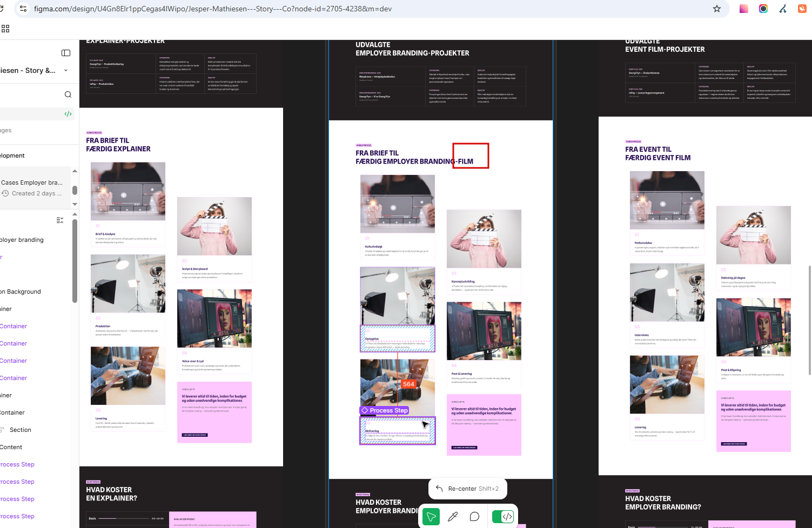Viewport: 812px width, 528px height.
Task: Click the Post & Klipning step title
Action: point(731,370)
